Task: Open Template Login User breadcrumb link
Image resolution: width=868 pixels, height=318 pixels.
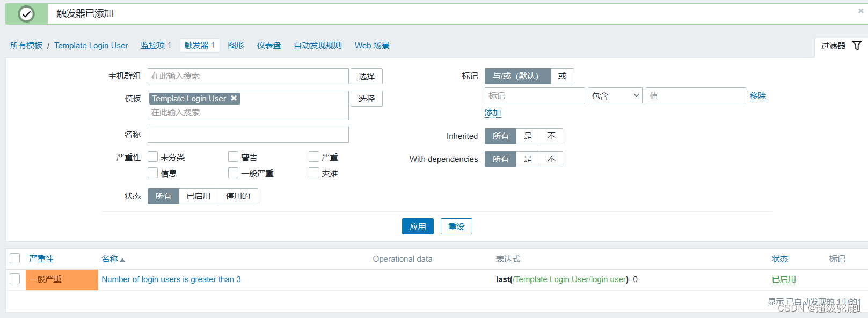Action: 91,46
